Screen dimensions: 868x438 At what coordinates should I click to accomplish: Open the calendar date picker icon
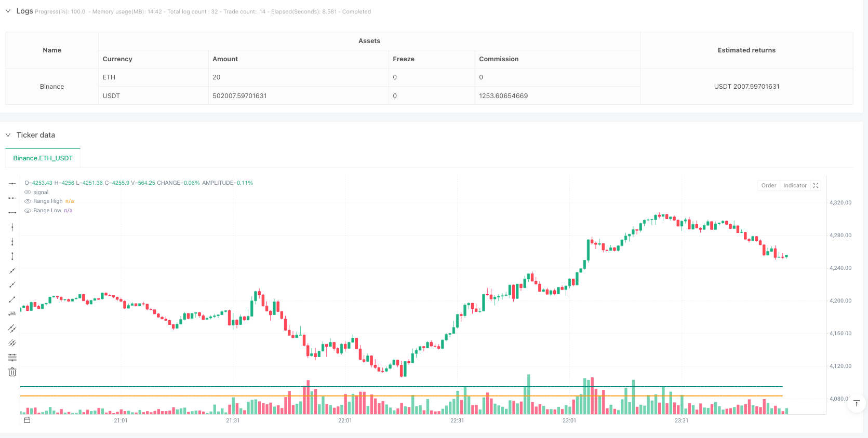pyautogui.click(x=28, y=420)
